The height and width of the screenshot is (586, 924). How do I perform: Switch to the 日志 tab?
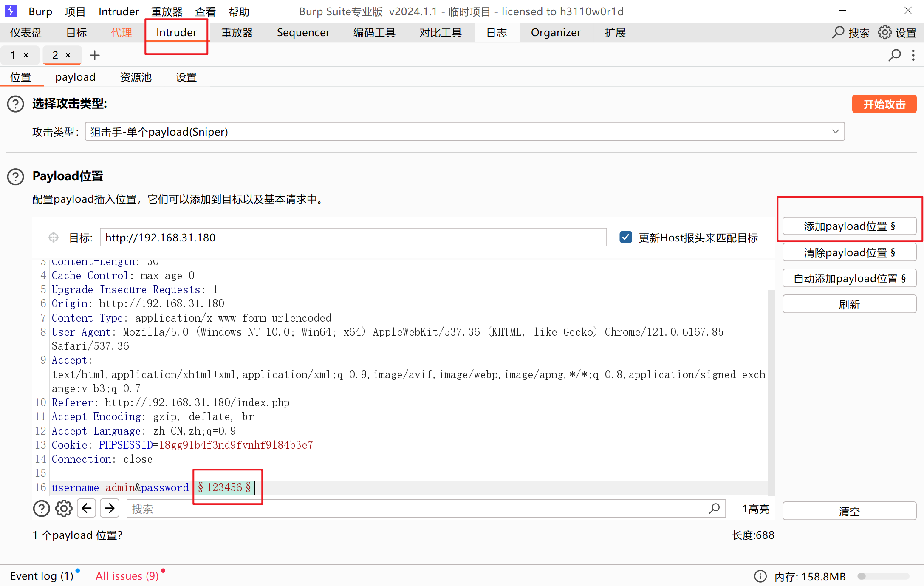pos(497,33)
